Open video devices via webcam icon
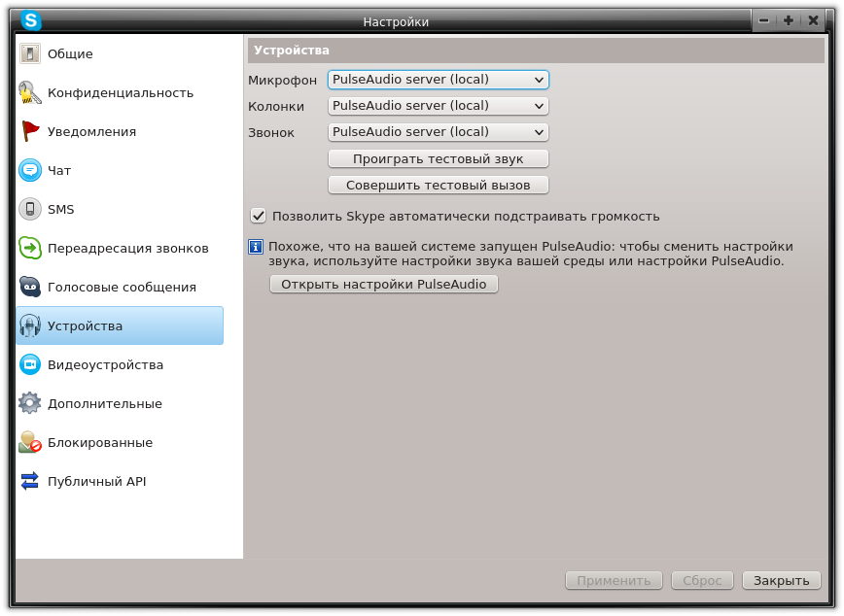The height and width of the screenshot is (616, 844). 30,364
